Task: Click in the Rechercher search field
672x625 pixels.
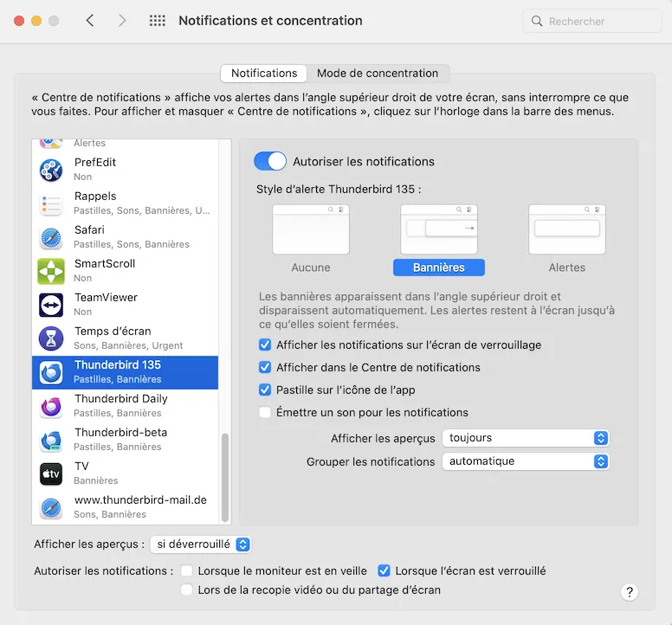Action: click(x=592, y=21)
